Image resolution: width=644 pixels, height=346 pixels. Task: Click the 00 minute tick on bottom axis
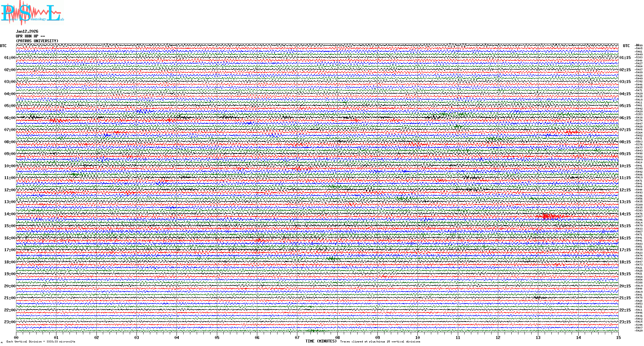point(16,338)
